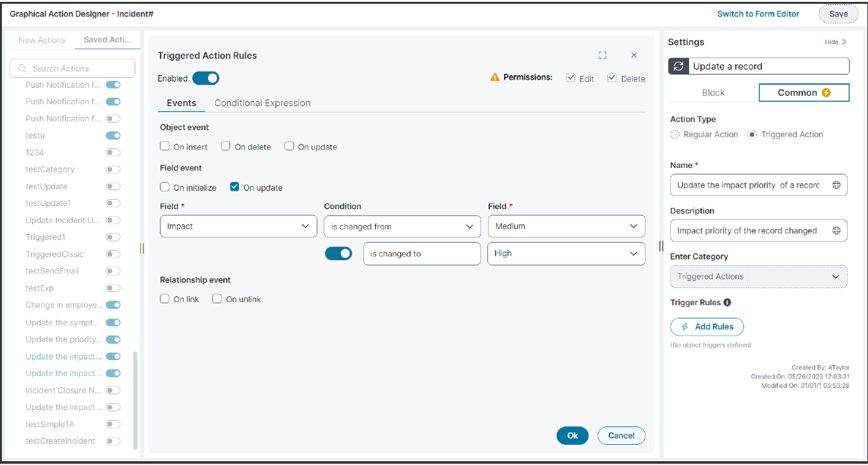Hide the Settings panel via the chevron

[835, 42]
